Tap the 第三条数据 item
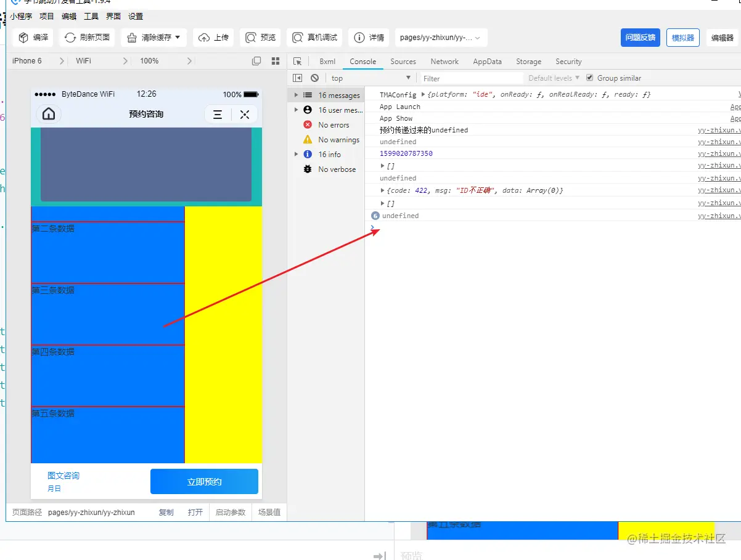 point(108,314)
